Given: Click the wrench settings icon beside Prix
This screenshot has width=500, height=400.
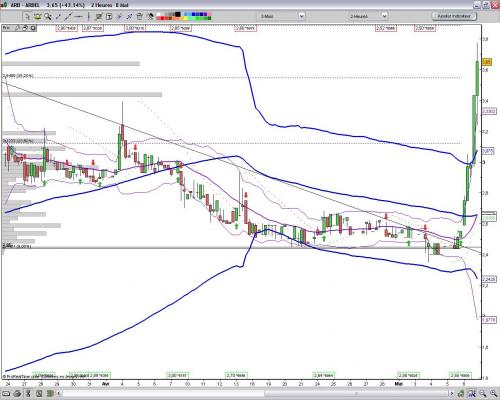Looking at the screenshot, I should click(17, 28).
